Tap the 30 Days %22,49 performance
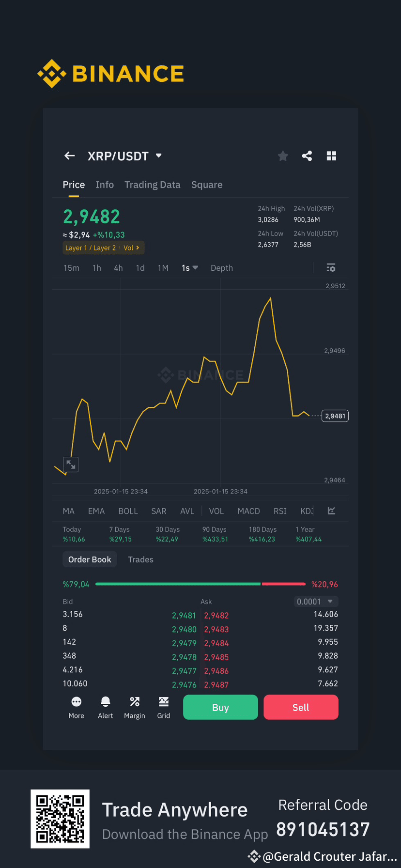This screenshot has height=868, width=401. click(x=168, y=534)
